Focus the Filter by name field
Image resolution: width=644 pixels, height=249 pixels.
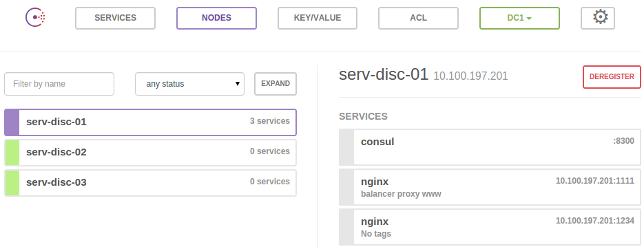click(x=59, y=84)
